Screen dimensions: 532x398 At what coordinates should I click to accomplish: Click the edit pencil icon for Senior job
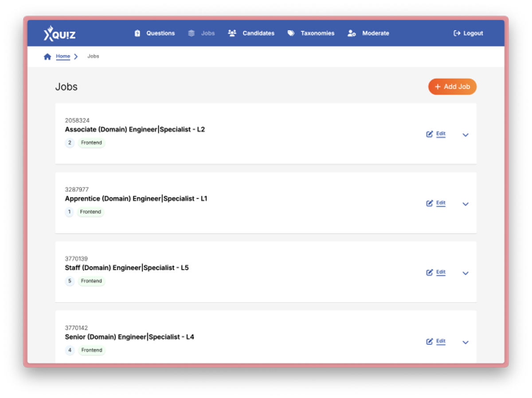tap(430, 342)
